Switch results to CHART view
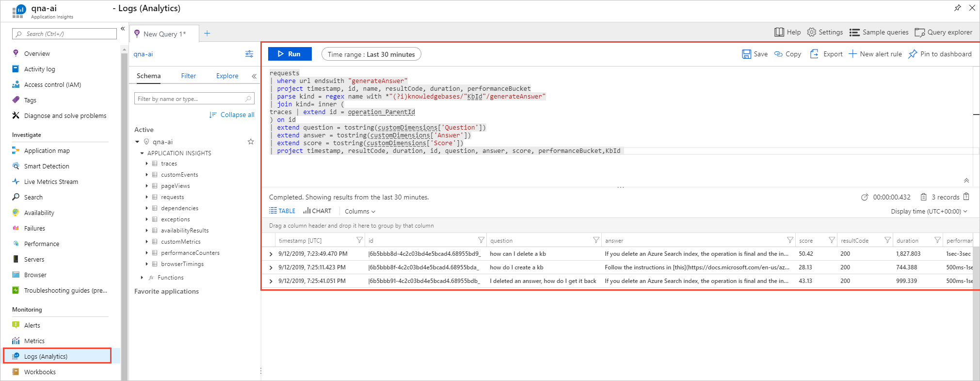This screenshot has width=980, height=381. pos(317,211)
